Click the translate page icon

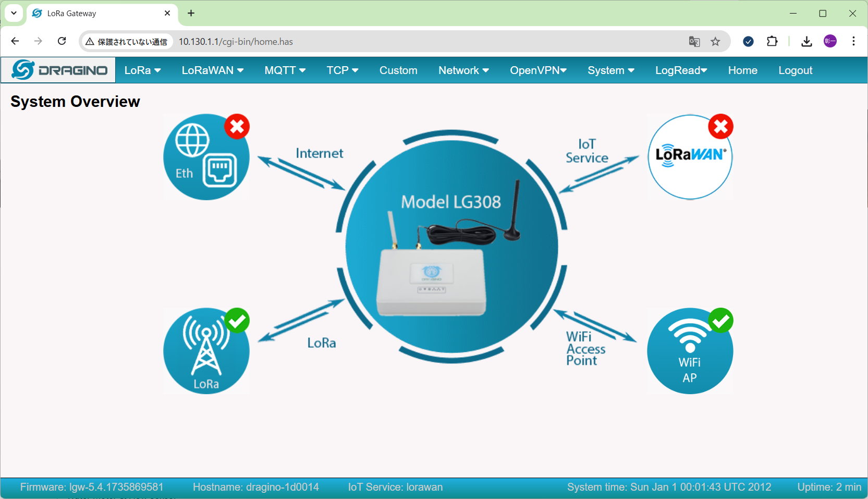tap(694, 42)
